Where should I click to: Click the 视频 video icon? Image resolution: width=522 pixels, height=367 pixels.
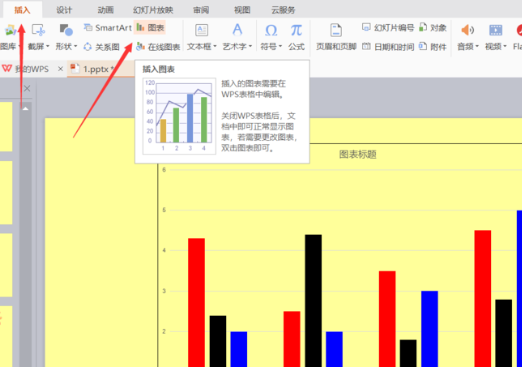[496, 30]
